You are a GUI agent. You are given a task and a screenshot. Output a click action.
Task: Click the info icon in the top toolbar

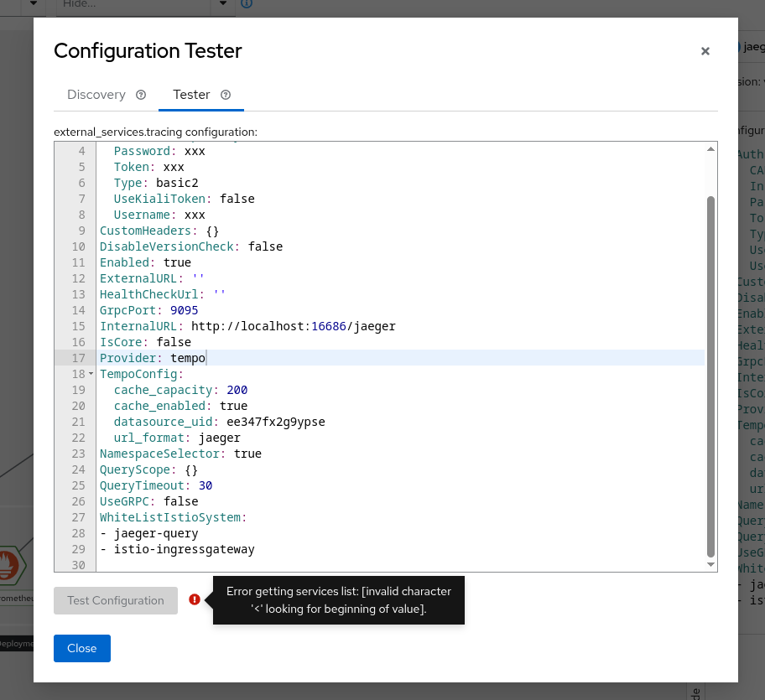246,4
